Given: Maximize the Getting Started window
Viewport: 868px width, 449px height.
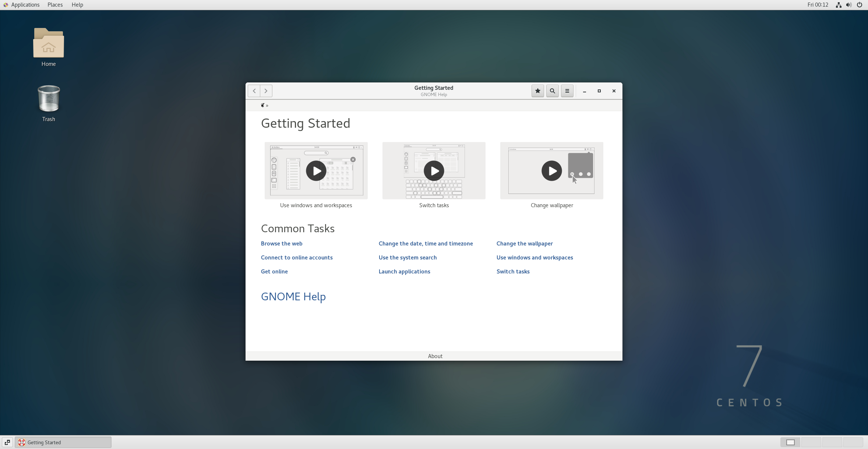Looking at the screenshot, I should [x=599, y=91].
